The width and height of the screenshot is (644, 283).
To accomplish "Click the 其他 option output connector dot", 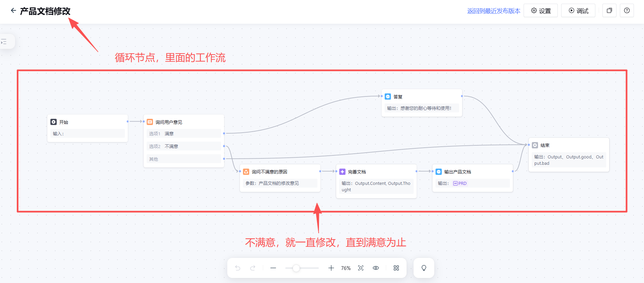I will (224, 159).
